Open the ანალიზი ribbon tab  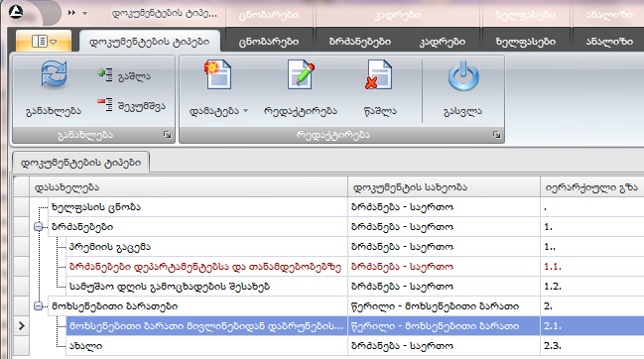[x=609, y=42]
